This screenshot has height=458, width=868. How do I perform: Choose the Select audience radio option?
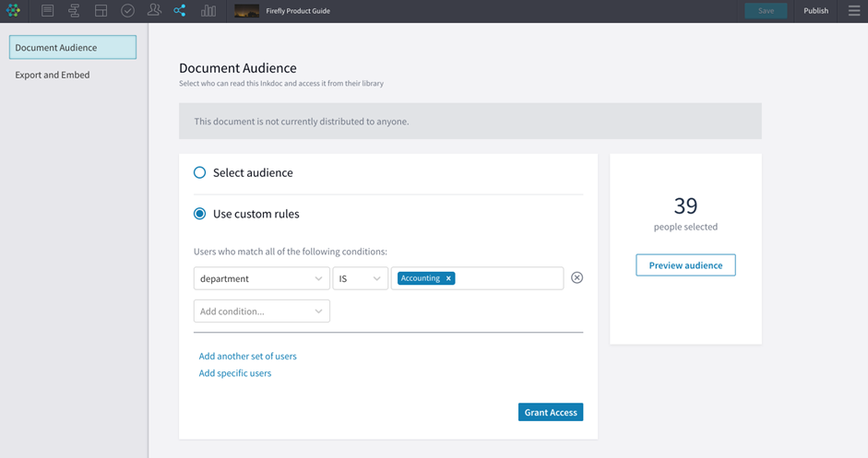tap(200, 172)
